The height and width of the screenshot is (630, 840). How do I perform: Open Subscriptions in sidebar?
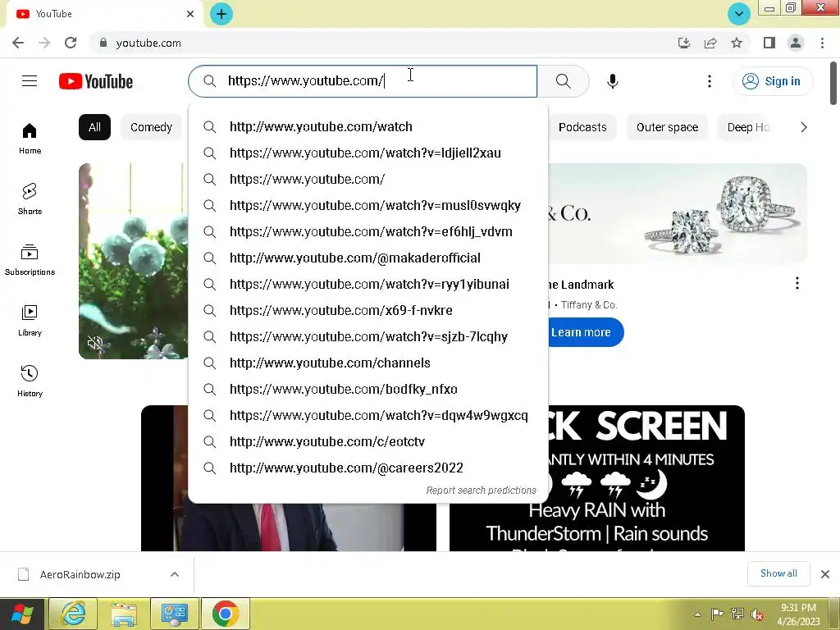pyautogui.click(x=30, y=260)
